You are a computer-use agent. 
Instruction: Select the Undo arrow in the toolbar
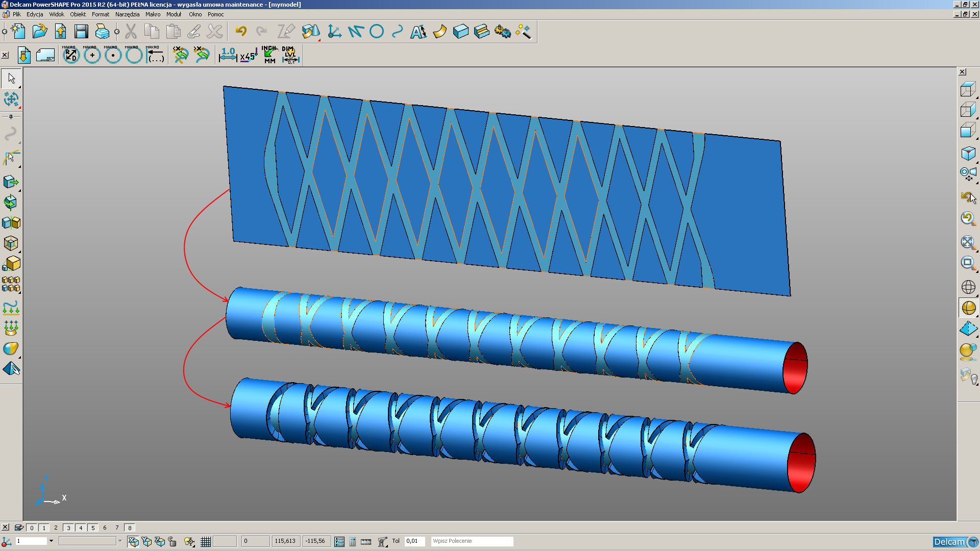[242, 31]
